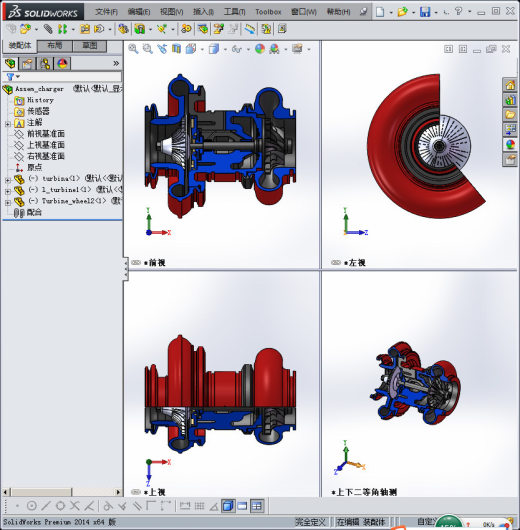Toggle the Section View icon
Screen dimensions: 520x530
tap(176, 49)
